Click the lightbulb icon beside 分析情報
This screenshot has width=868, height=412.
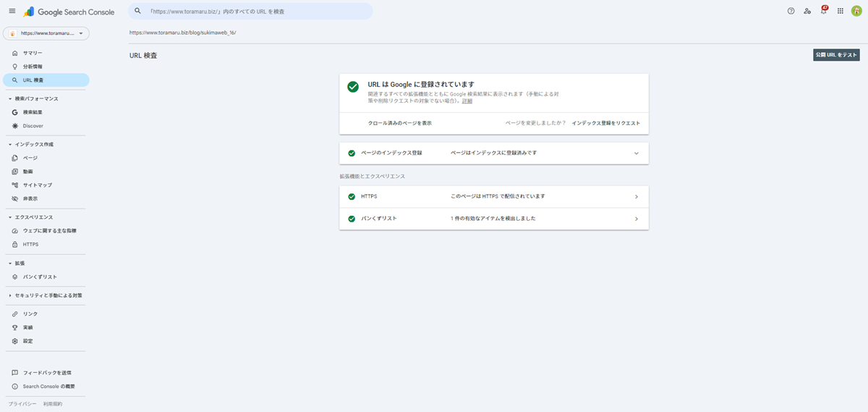point(14,67)
